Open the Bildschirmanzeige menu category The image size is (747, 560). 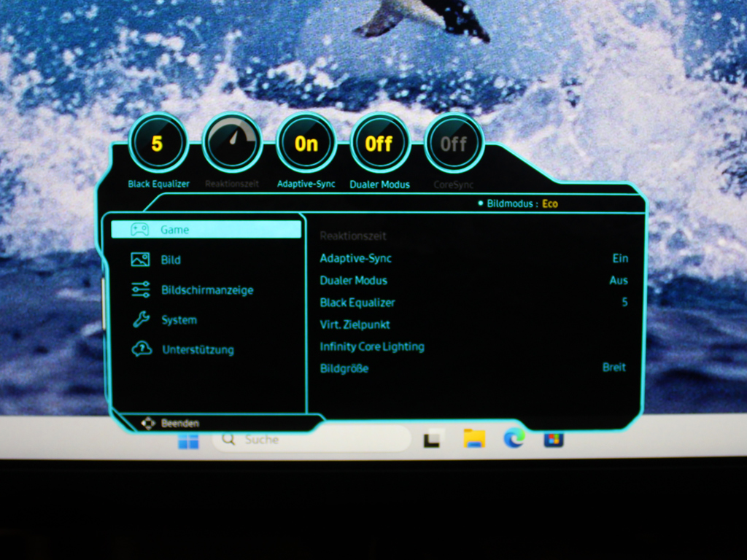click(206, 290)
